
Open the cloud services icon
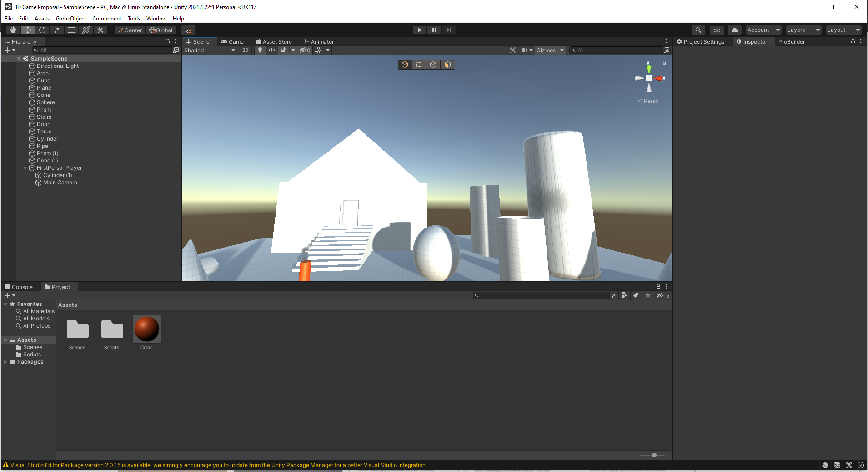click(734, 30)
